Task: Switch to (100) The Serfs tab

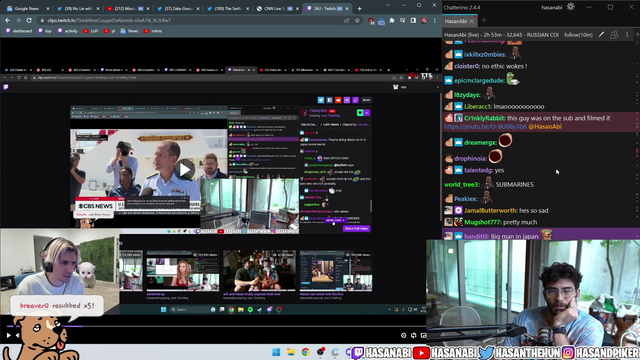Action: coord(228,9)
